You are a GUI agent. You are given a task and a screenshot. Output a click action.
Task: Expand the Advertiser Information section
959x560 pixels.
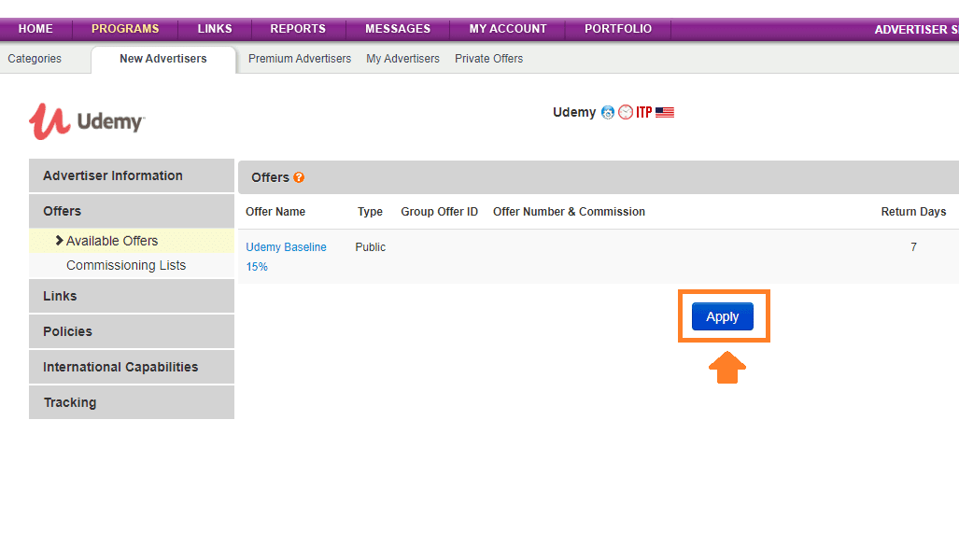tap(132, 175)
